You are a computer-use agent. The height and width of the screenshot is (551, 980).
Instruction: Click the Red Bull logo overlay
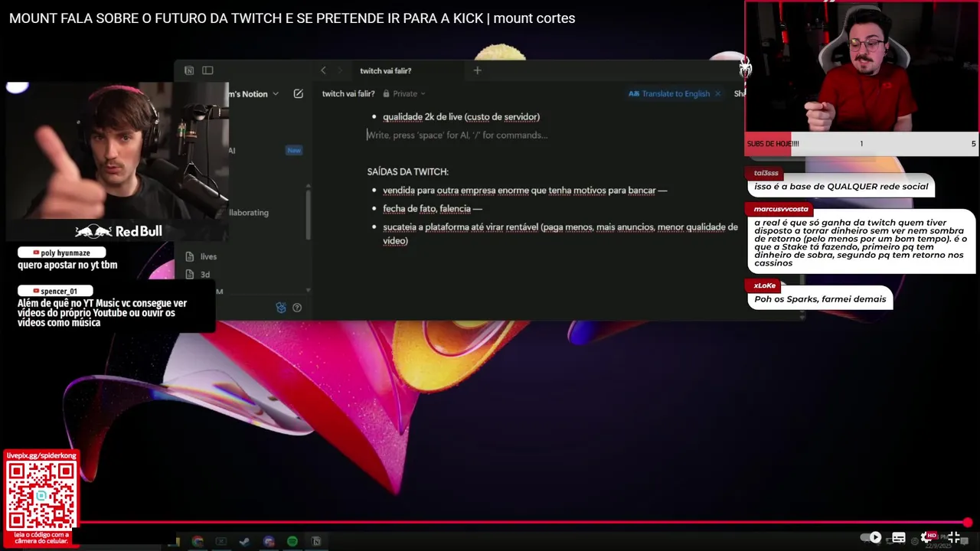click(x=119, y=231)
